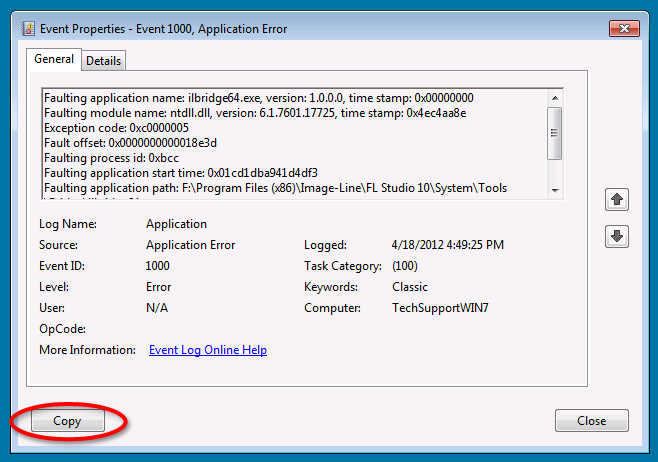The image size is (658, 462).
Task: Open the Event Log Online Help link
Action: click(x=208, y=350)
